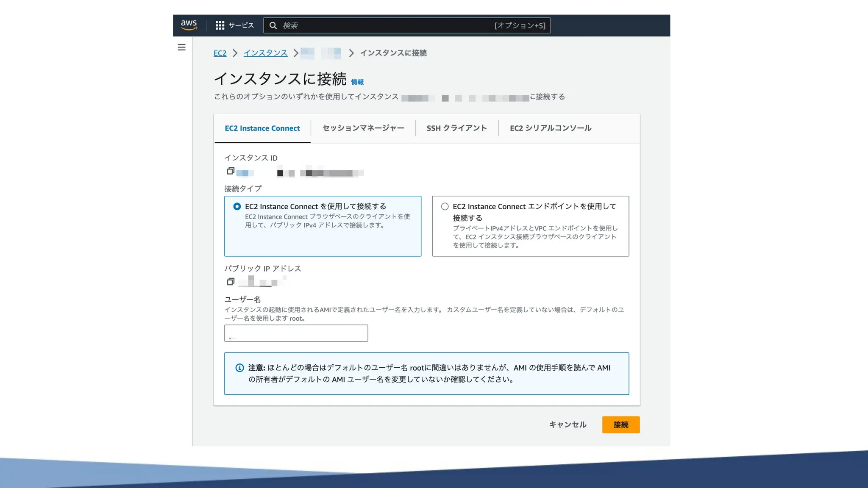868x488 pixels.
Task: Click the search magnifier icon
Action: coord(273,25)
